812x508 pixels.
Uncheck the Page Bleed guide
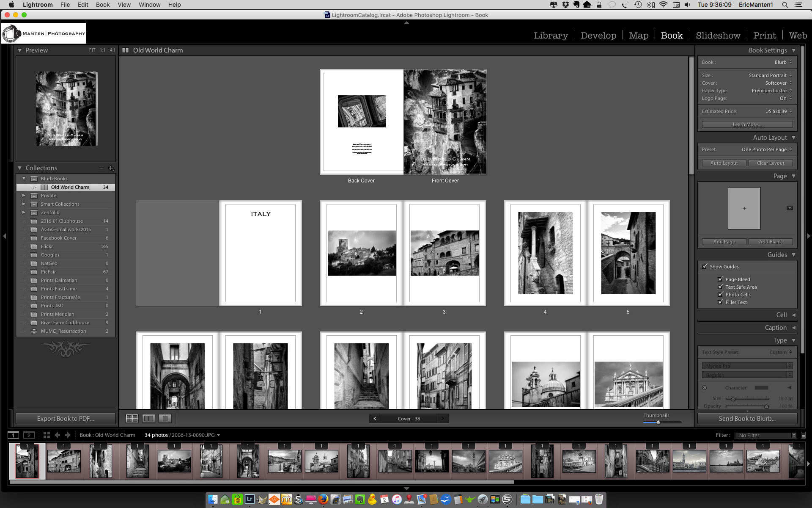[x=720, y=279]
